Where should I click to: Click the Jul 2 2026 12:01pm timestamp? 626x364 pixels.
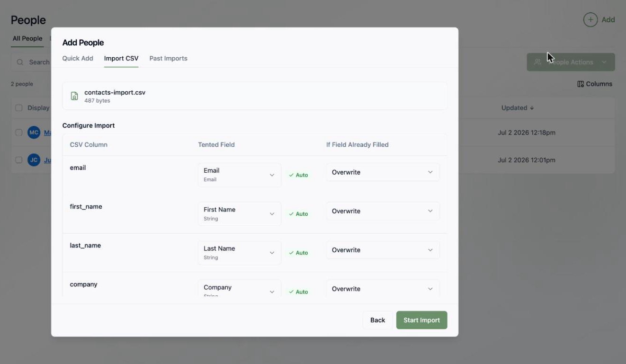527,160
